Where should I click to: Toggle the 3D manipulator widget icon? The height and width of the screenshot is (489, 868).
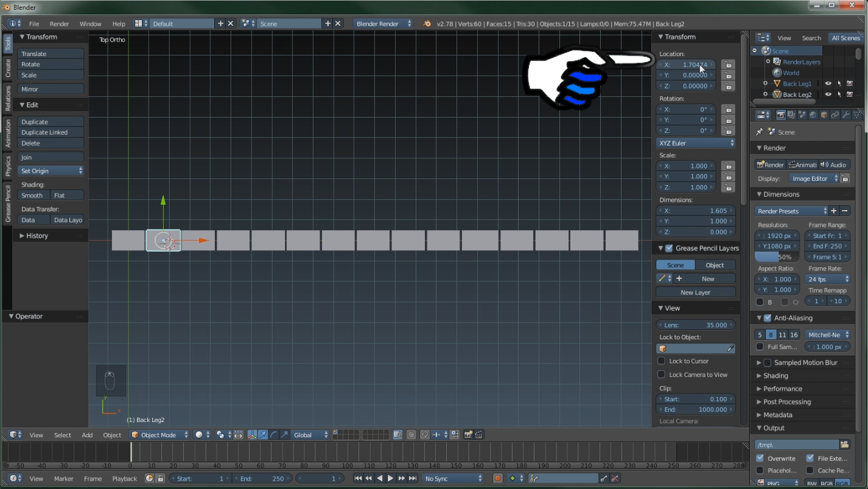coord(252,435)
